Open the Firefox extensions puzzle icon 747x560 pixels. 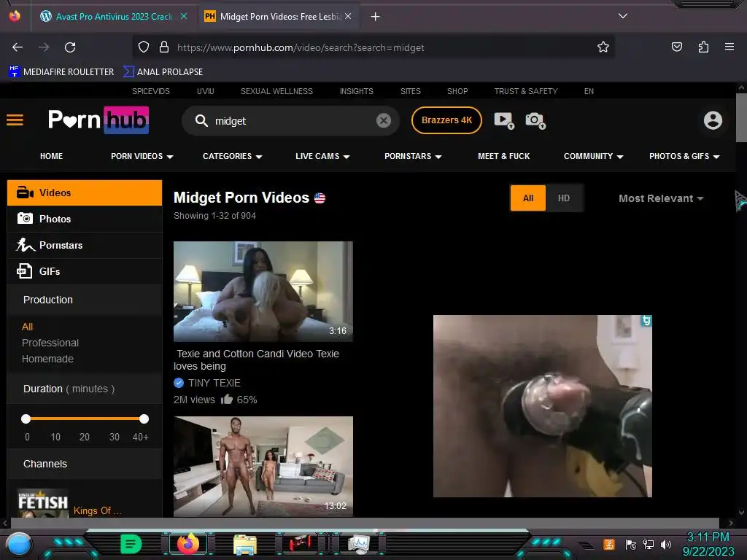(703, 47)
